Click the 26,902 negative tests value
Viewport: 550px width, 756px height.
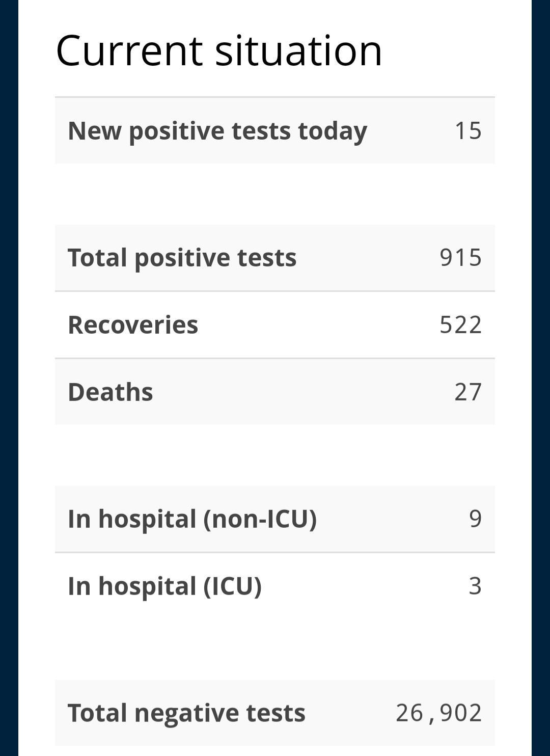pyautogui.click(x=439, y=713)
